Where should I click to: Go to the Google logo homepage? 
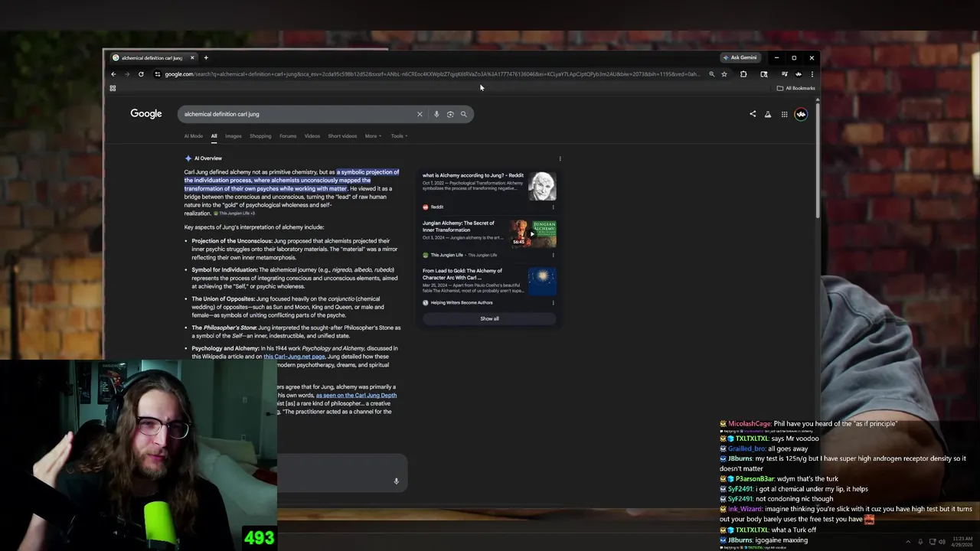pos(145,114)
